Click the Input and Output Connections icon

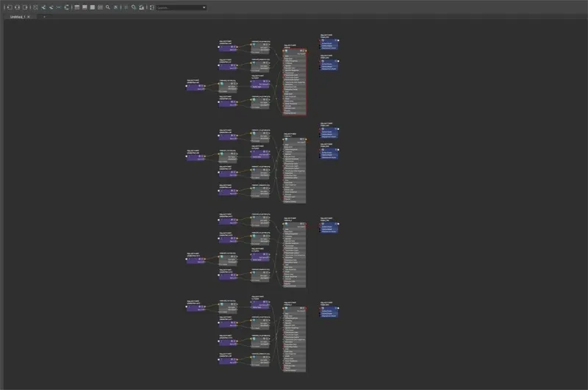(17, 7)
